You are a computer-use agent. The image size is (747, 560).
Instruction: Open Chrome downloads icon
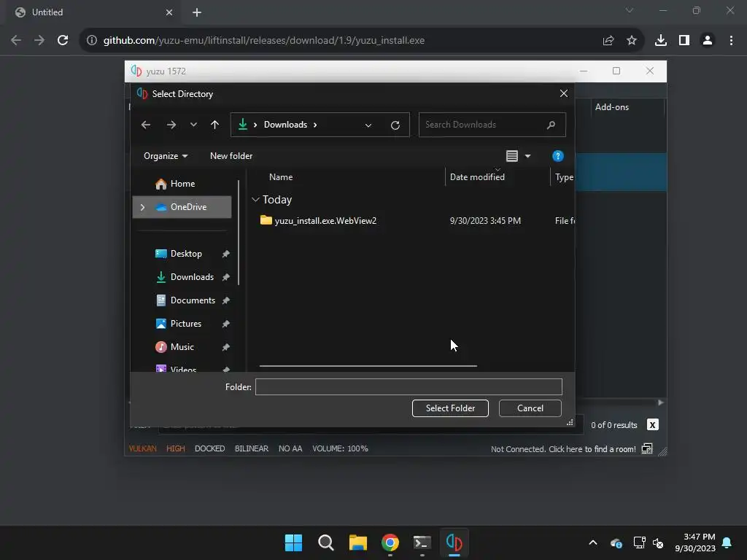pos(661,41)
